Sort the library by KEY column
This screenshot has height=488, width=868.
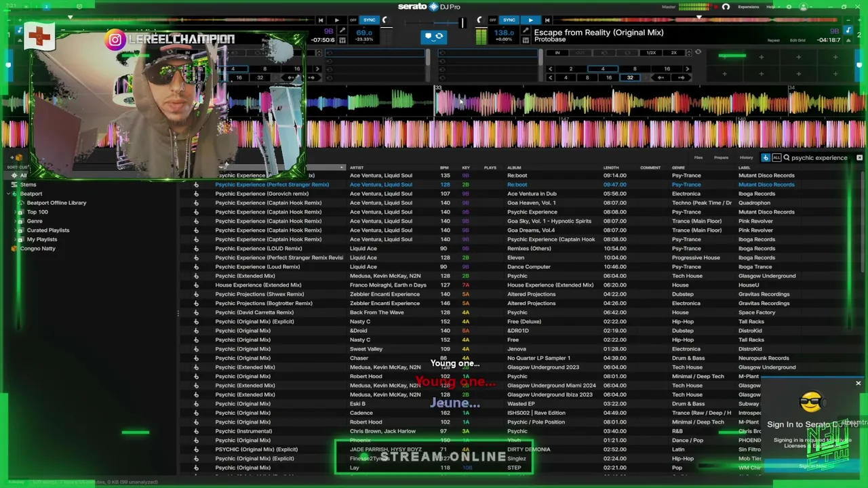click(x=466, y=167)
